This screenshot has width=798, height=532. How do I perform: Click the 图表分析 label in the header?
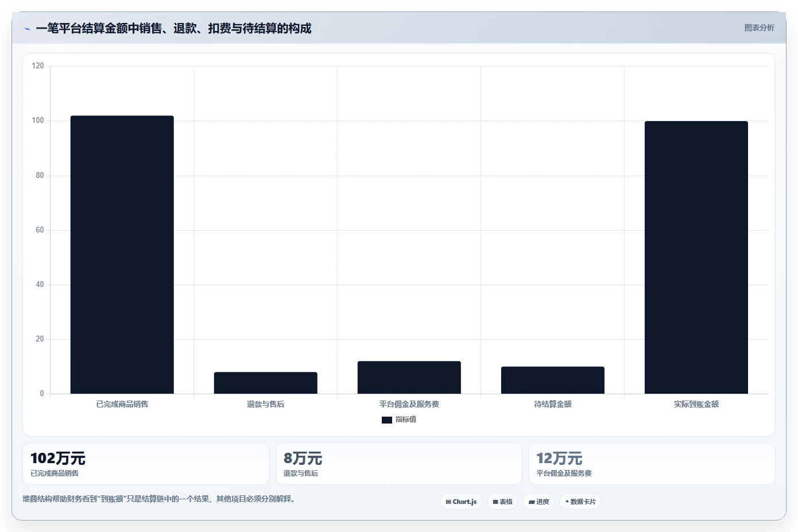click(x=759, y=28)
